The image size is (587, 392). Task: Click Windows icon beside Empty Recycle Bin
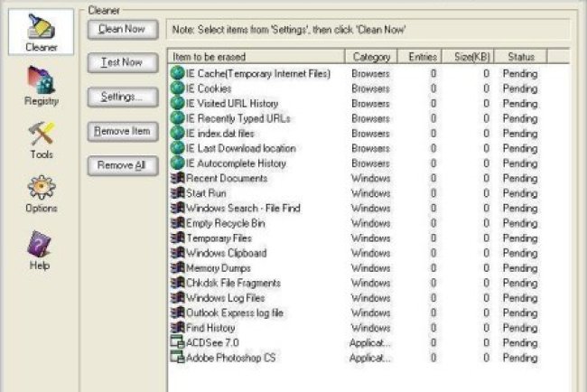[177, 223]
